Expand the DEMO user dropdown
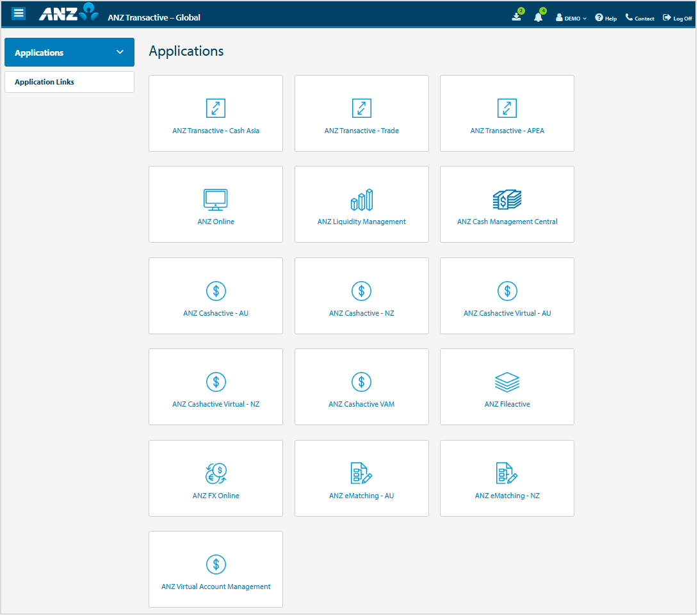 point(571,18)
